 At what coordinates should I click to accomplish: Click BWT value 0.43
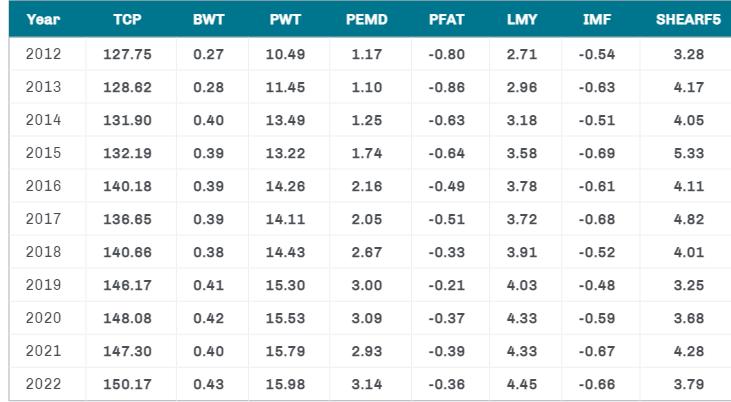point(207,384)
